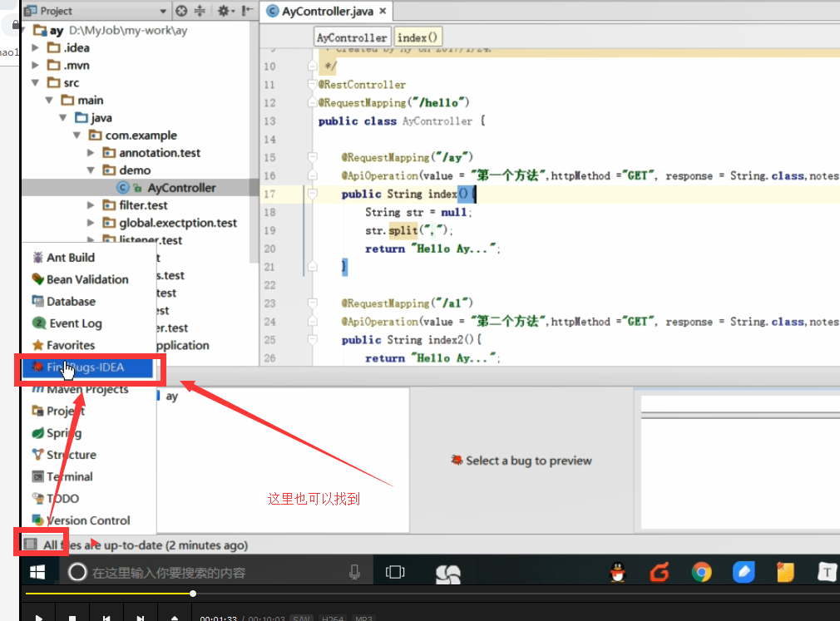
Task: Close the AyController.java editor tab
Action: pos(383,11)
